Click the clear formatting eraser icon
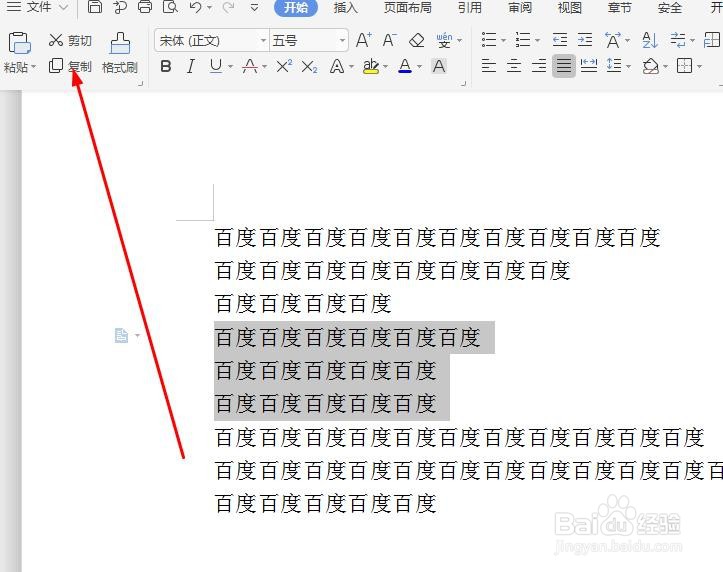Image resolution: width=723 pixels, height=572 pixels. click(x=417, y=41)
